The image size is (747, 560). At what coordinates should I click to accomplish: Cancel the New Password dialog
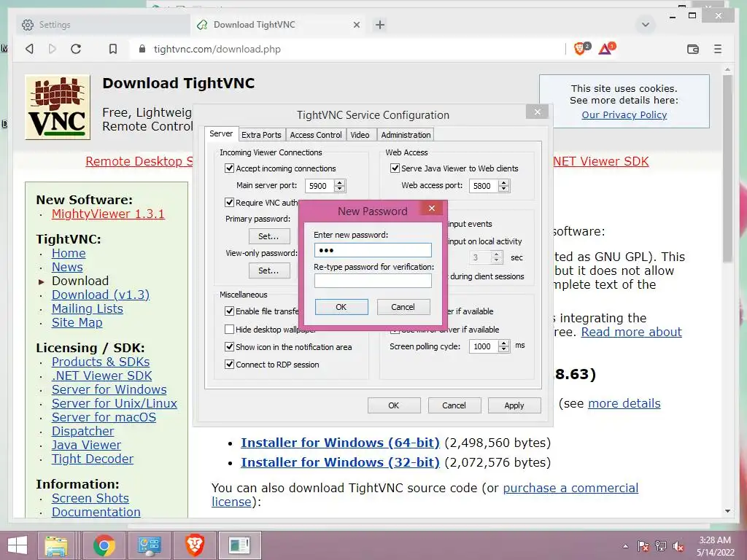[403, 307]
